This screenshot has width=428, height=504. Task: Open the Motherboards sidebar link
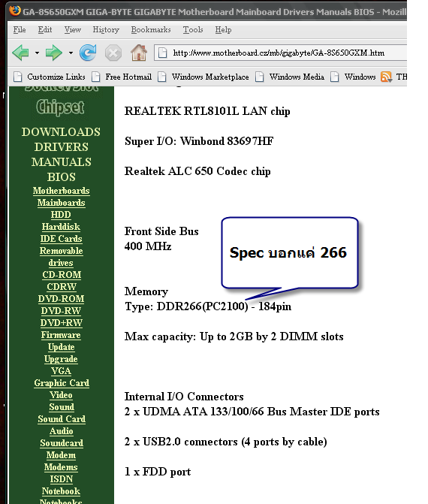61,191
